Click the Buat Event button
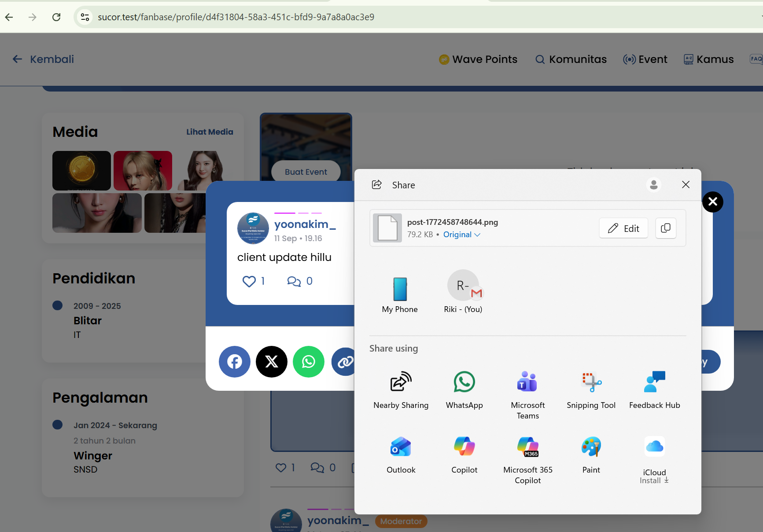This screenshot has width=763, height=532. pos(306,172)
